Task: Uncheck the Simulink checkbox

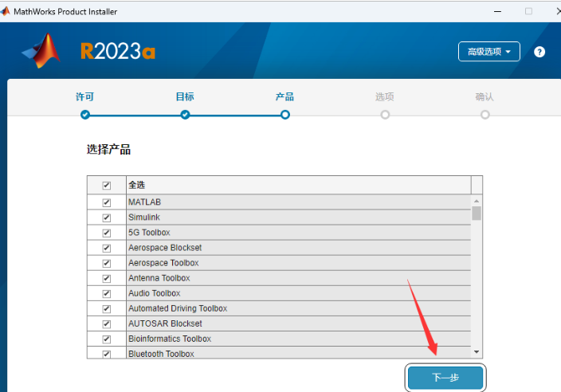Action: (106, 218)
